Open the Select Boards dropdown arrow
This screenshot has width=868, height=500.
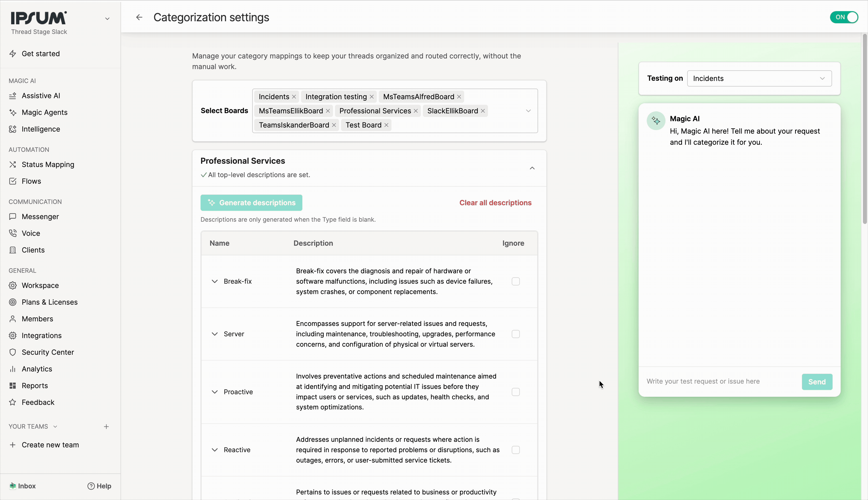(528, 111)
